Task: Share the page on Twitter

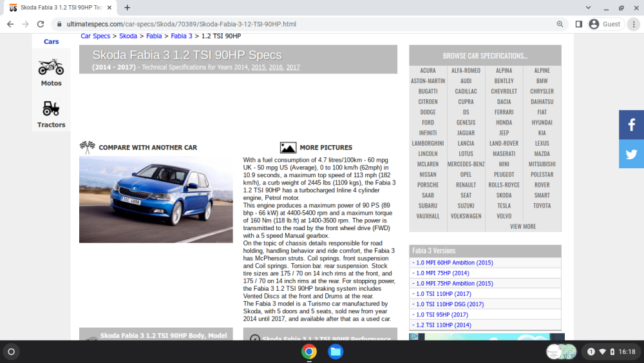Action: (631, 153)
